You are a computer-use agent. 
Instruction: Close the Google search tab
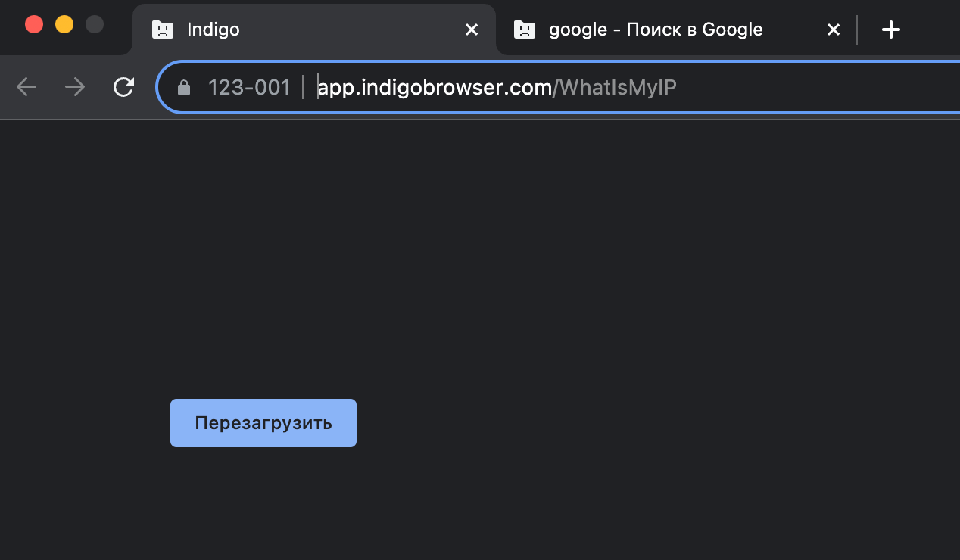833,30
